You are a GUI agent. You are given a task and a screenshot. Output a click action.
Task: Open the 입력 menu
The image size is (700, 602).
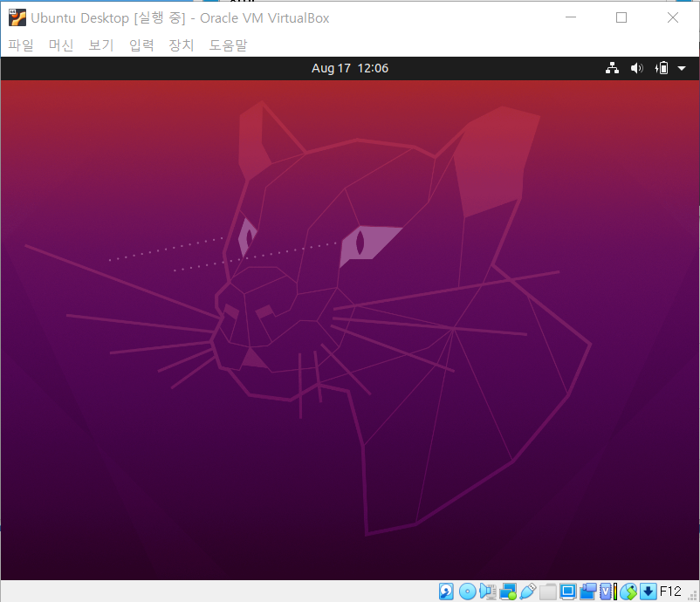[141, 45]
